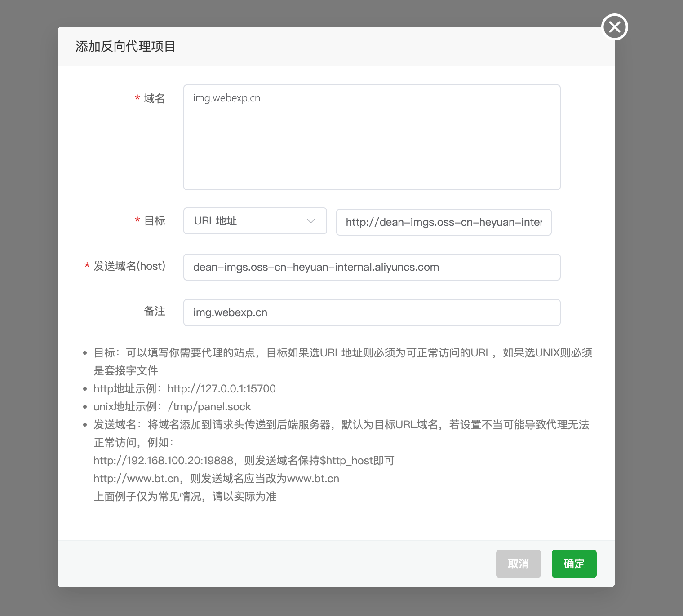Open the URL地址 target type dropdown
This screenshot has width=683, height=616.
pyautogui.click(x=255, y=221)
